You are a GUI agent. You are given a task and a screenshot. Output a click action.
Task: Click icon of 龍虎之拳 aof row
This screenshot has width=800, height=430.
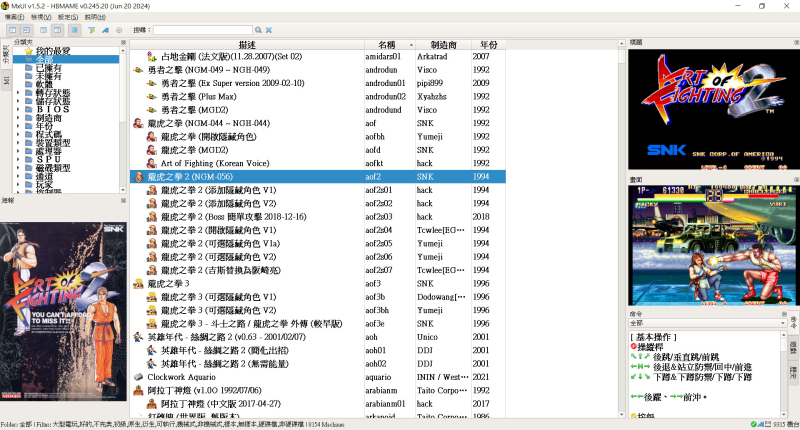click(x=138, y=123)
